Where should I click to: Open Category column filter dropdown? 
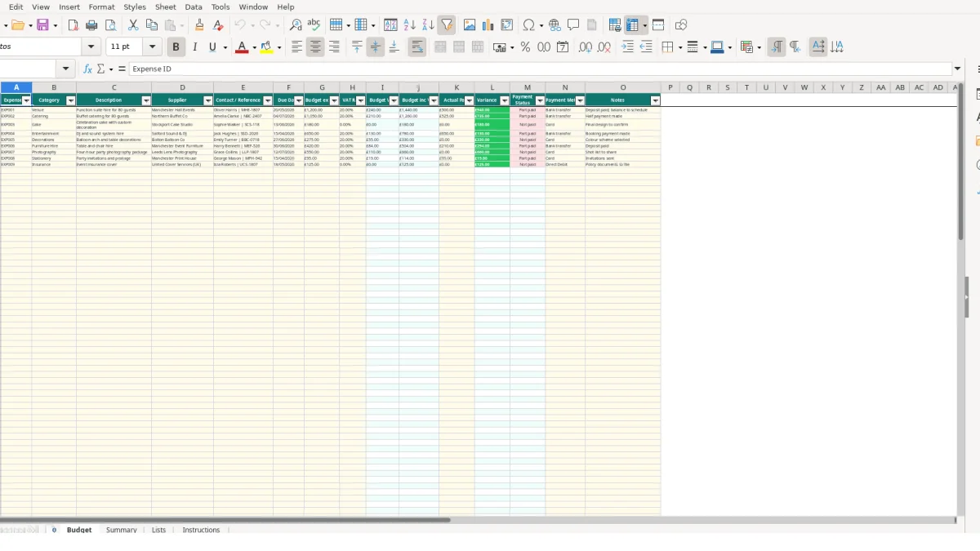71,100
